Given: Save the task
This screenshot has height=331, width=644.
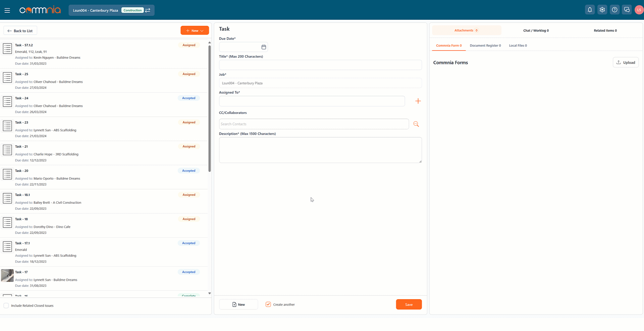Looking at the screenshot, I should tap(409, 305).
